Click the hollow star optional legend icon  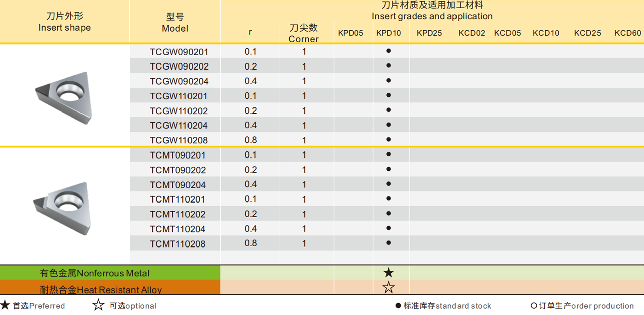pyautogui.click(x=98, y=305)
